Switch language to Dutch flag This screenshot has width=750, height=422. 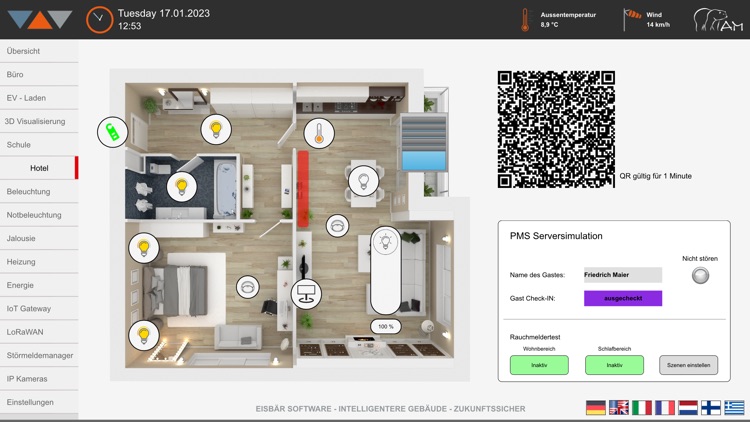click(x=688, y=408)
